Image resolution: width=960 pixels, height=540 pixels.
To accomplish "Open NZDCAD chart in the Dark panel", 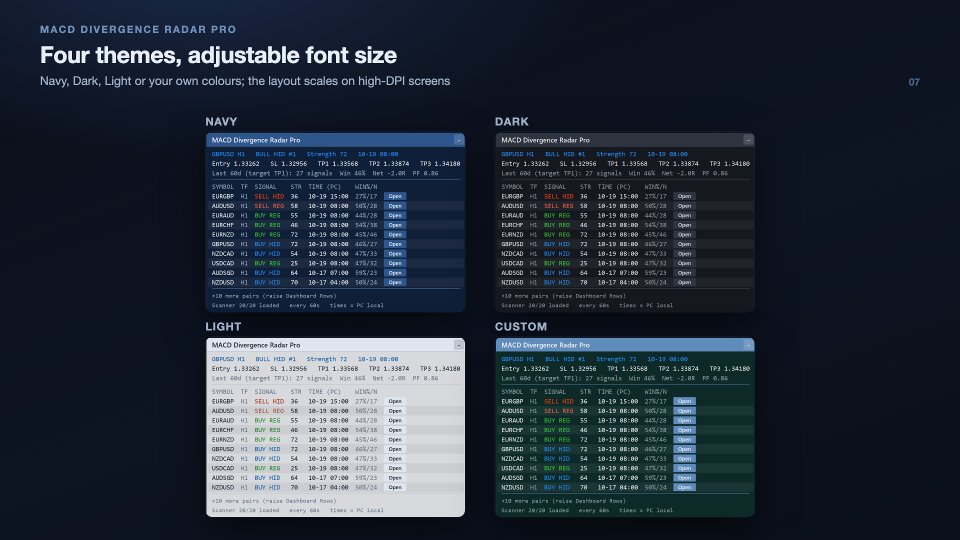I will (x=684, y=253).
